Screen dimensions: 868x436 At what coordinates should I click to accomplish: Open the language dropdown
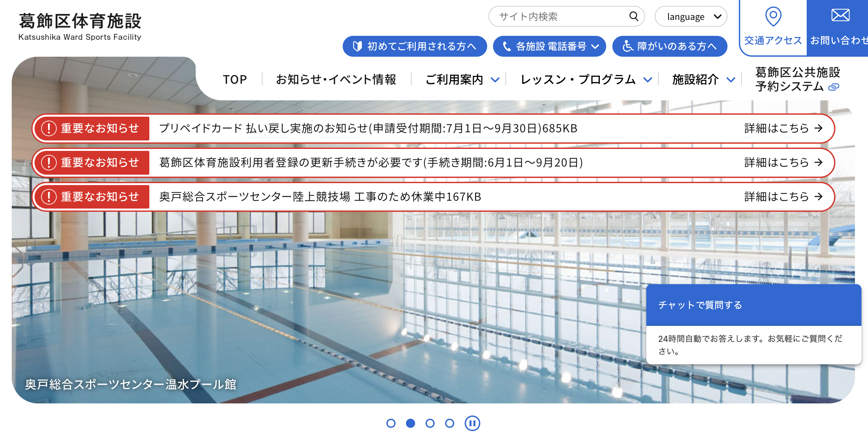(691, 16)
